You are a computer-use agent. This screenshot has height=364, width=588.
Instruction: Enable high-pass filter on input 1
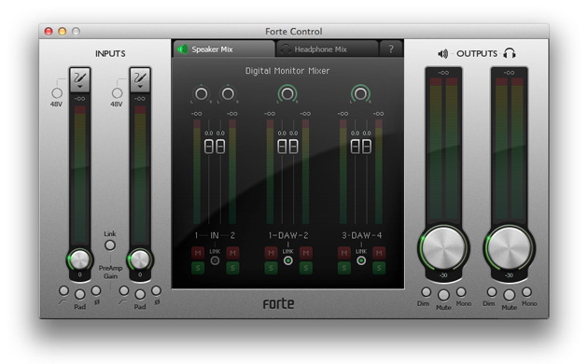63,290
